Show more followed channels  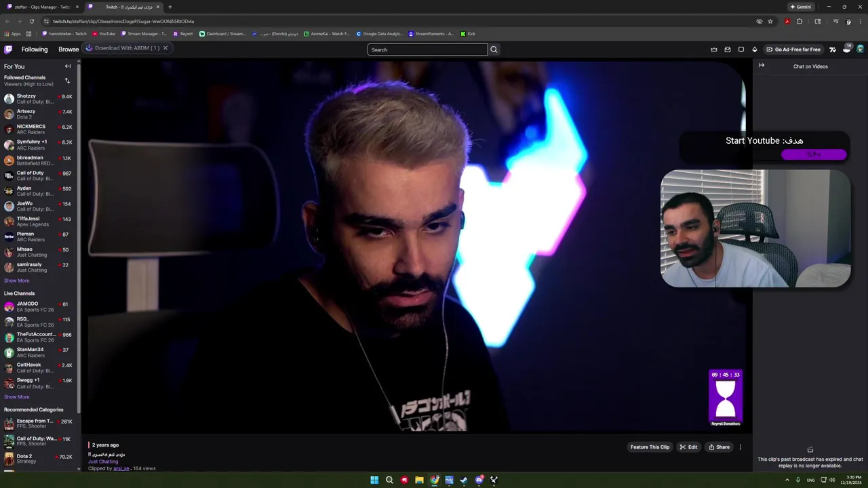pos(16,281)
